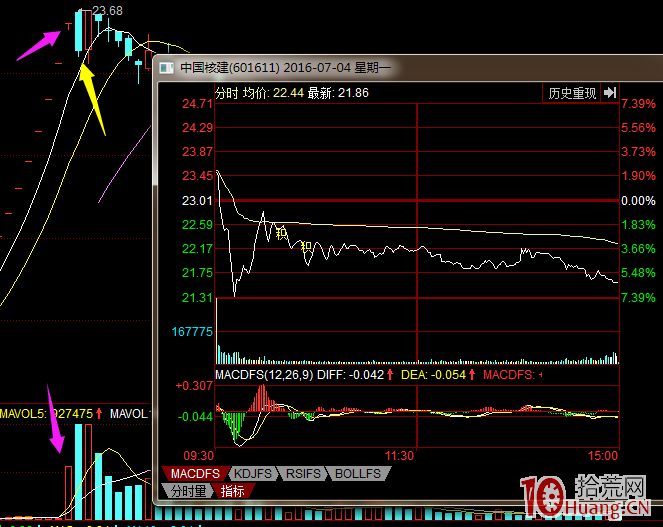Switch to the KDJFS tab
Viewport: 663px width, 527px height.
(x=253, y=473)
